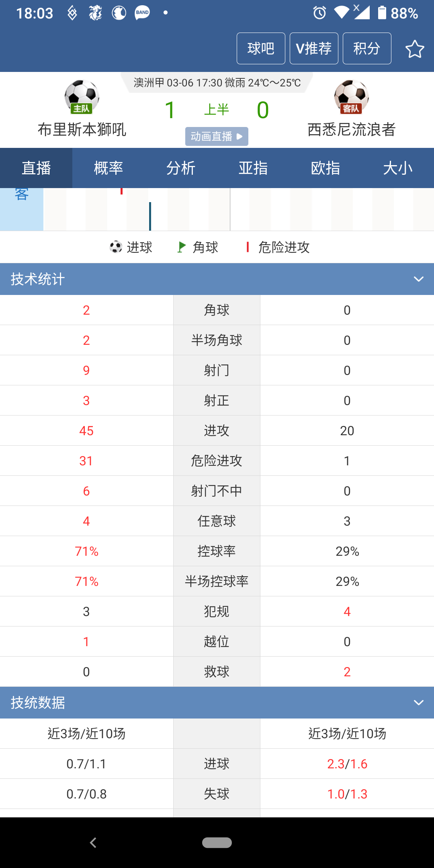Tap the BAND notification icon

(x=142, y=13)
